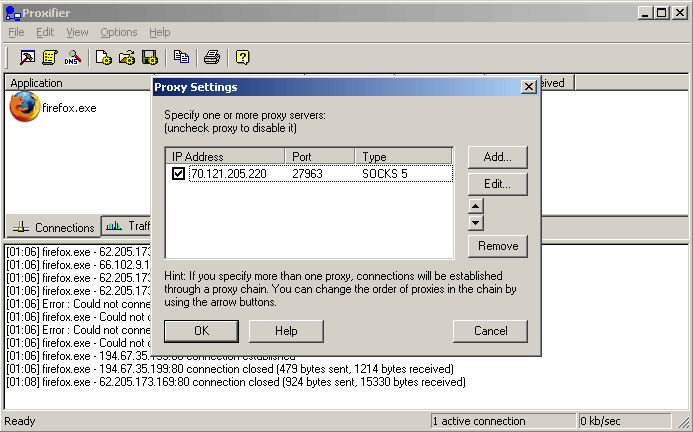Click log line with 15330 bytes received
The image size is (693, 432).
(x=236, y=382)
